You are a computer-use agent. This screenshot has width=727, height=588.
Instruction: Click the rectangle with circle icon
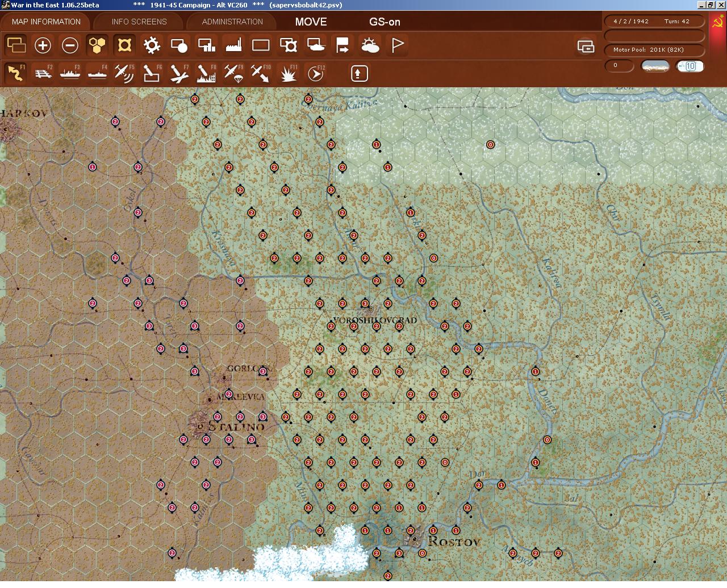pos(179,45)
